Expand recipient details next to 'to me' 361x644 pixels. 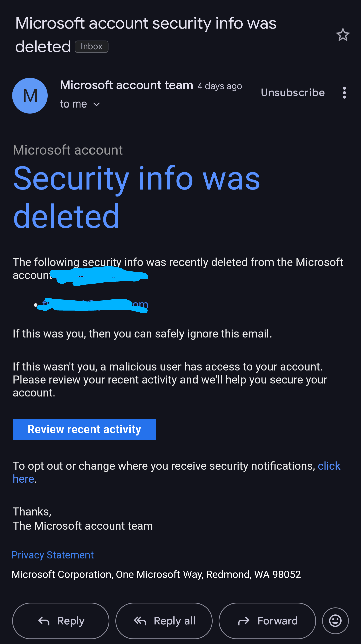pos(97,104)
